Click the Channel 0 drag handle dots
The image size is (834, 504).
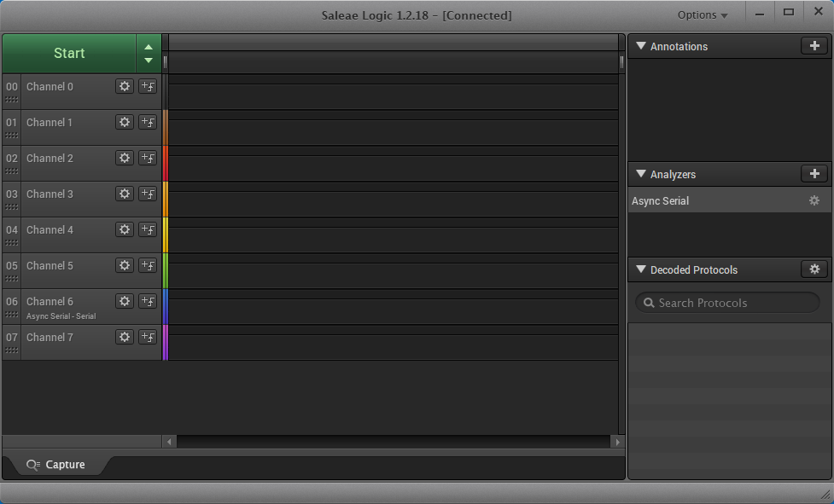click(11, 100)
